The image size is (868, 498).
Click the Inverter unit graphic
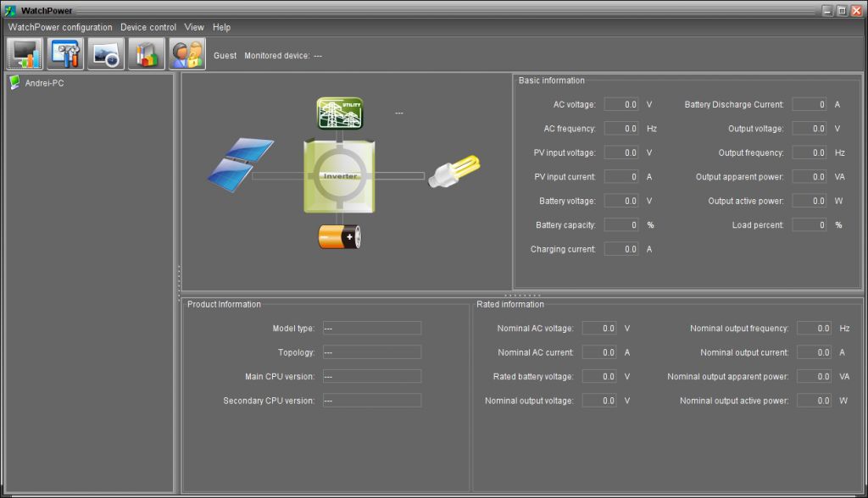pos(339,176)
